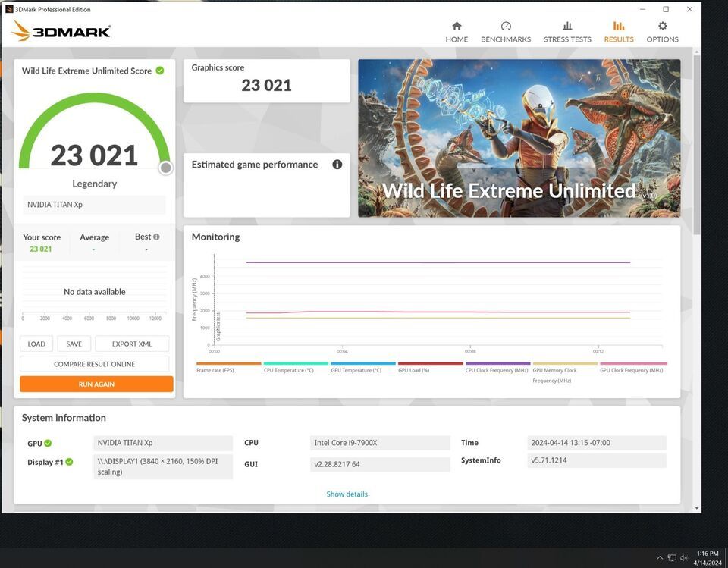The height and width of the screenshot is (568, 728).
Task: Click the Legendary rating label
Action: pyautogui.click(x=94, y=184)
